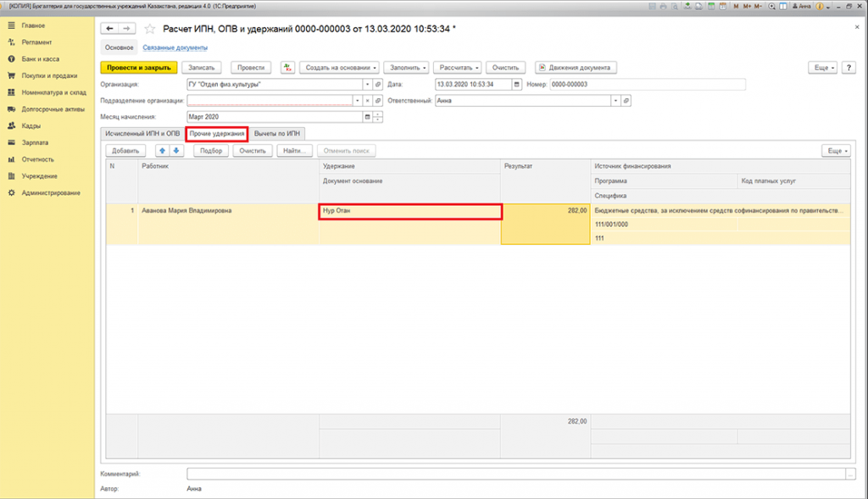Image resolution: width=868 pixels, height=499 pixels.
Task: Go back using the left arrow button
Action: tap(109, 29)
